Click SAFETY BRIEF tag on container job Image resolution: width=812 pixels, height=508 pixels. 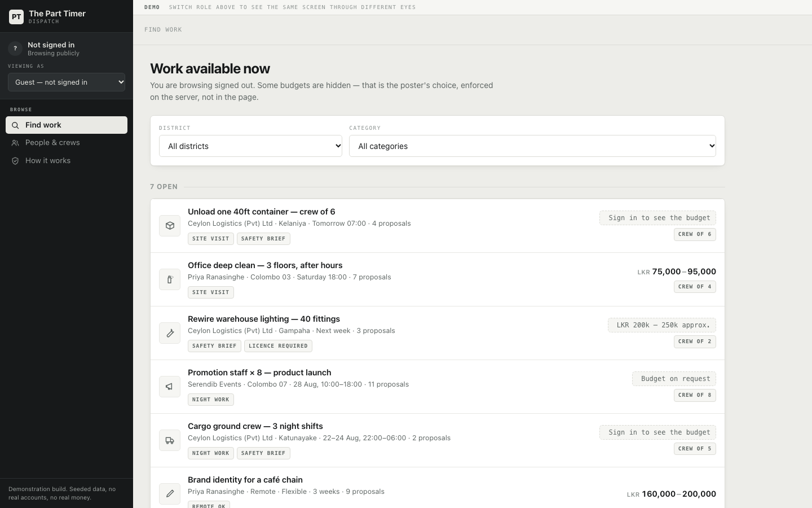(263, 239)
